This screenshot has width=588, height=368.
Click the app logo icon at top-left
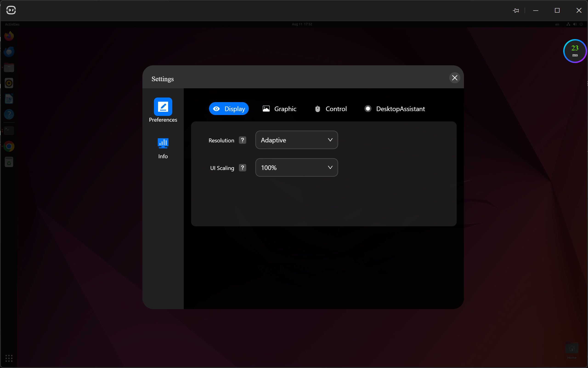11,10
